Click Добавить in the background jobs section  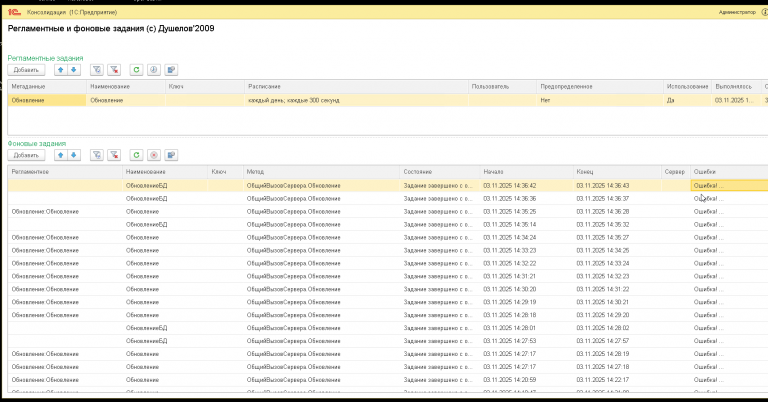pyautogui.click(x=26, y=155)
